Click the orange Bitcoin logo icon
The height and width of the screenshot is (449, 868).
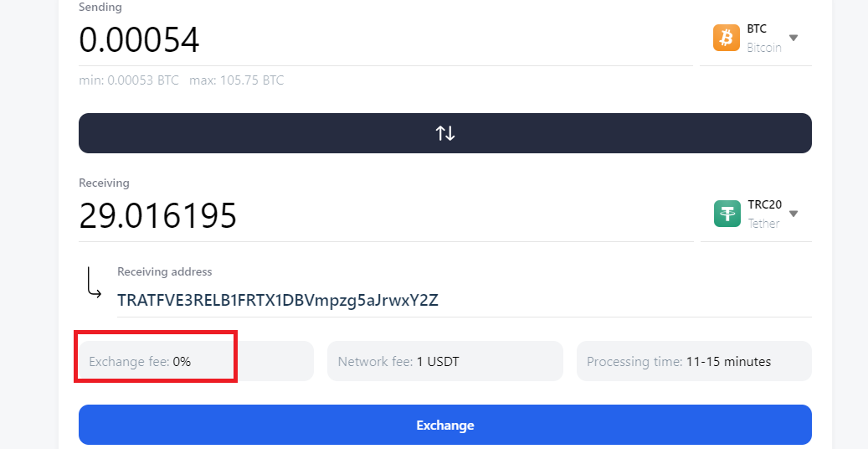tap(727, 38)
